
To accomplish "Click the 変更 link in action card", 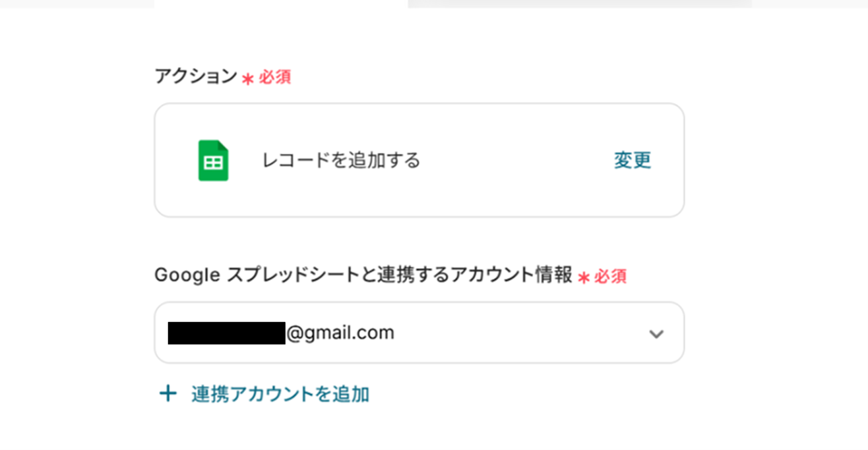I will [x=632, y=160].
